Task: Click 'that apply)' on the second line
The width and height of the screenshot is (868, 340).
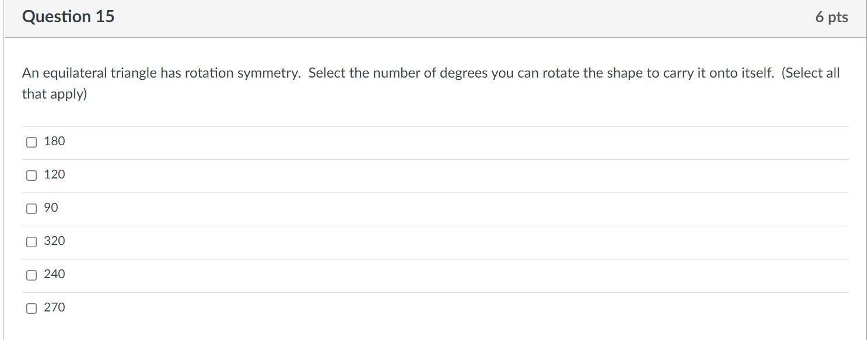Action: click(x=54, y=94)
